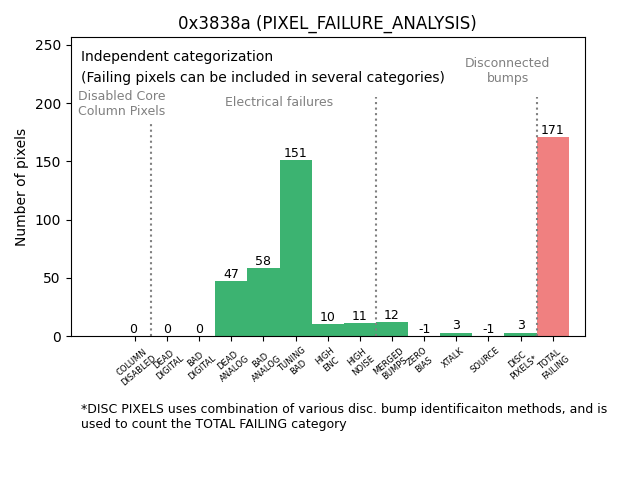Click the MERGED BUMPS bar
Image resolution: width=640 pixels, height=480 pixels.
pos(391,329)
